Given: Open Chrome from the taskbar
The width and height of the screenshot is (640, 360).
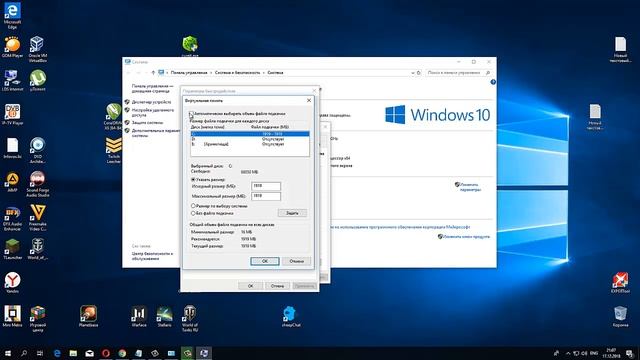Looking at the screenshot, I should [122, 353].
